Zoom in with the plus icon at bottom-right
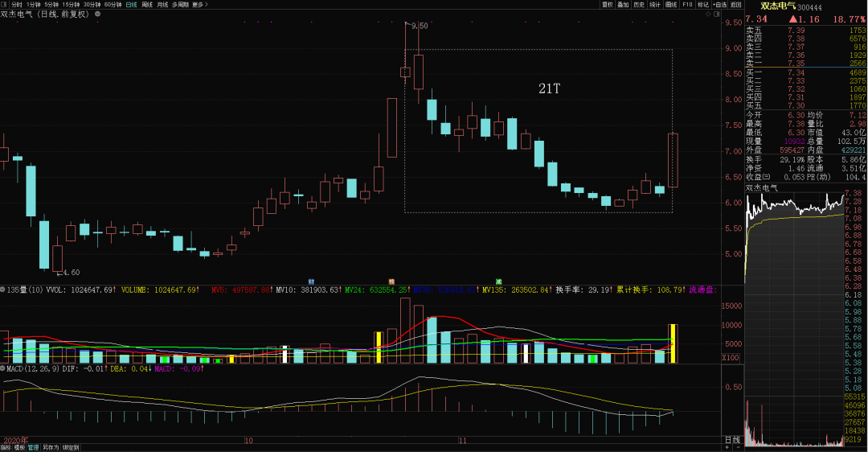The width and height of the screenshot is (868, 452). tap(727, 447)
